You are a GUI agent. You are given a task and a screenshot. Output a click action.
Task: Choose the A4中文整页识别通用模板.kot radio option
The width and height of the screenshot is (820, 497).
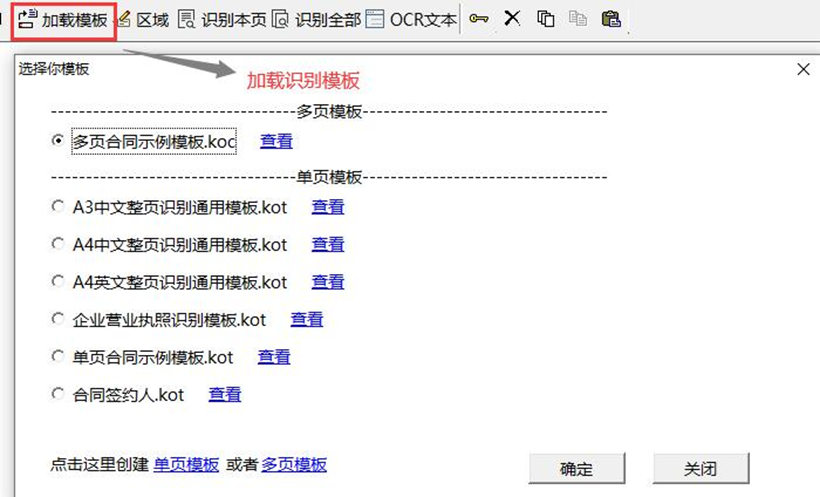tap(58, 244)
